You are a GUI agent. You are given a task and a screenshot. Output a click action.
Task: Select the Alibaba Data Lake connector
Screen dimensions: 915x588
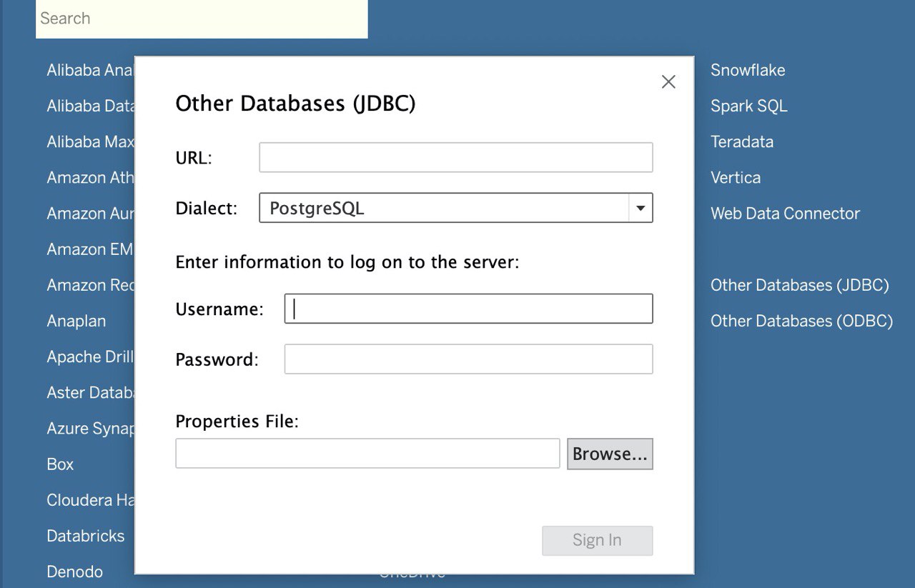tap(91, 106)
